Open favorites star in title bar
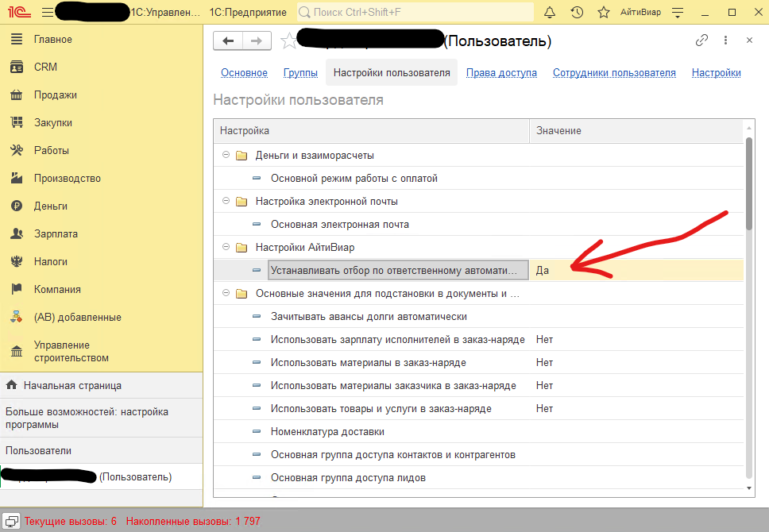Image resolution: width=769 pixels, height=532 pixels. coord(604,12)
